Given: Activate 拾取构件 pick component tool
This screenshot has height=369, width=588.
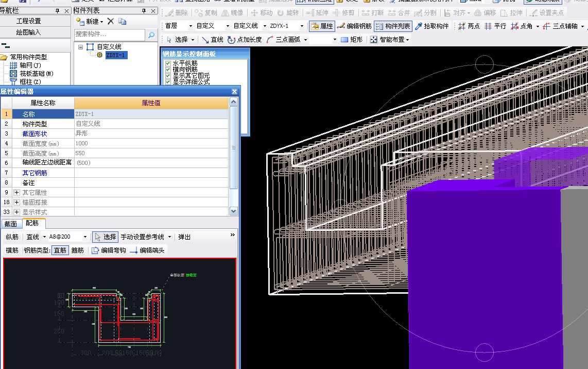Looking at the screenshot, I should pyautogui.click(x=431, y=26).
